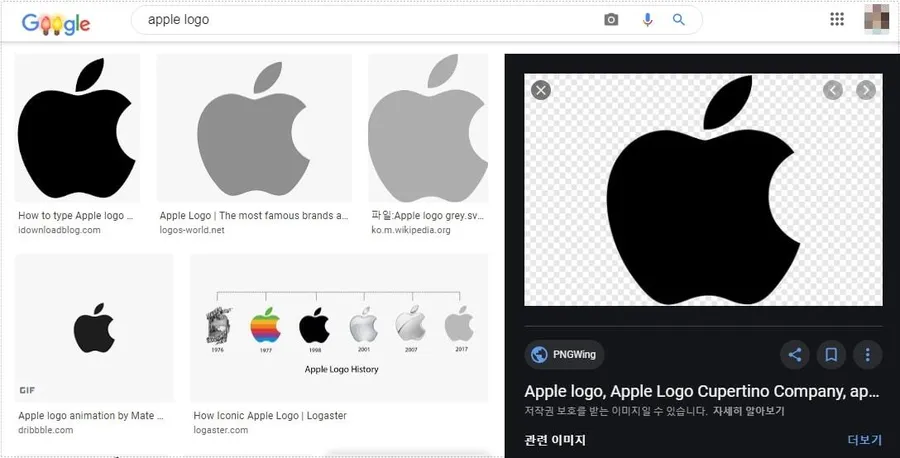
Task: Open 'Apple logo grey.sv...' Wikipedia title link
Action: 428,216
